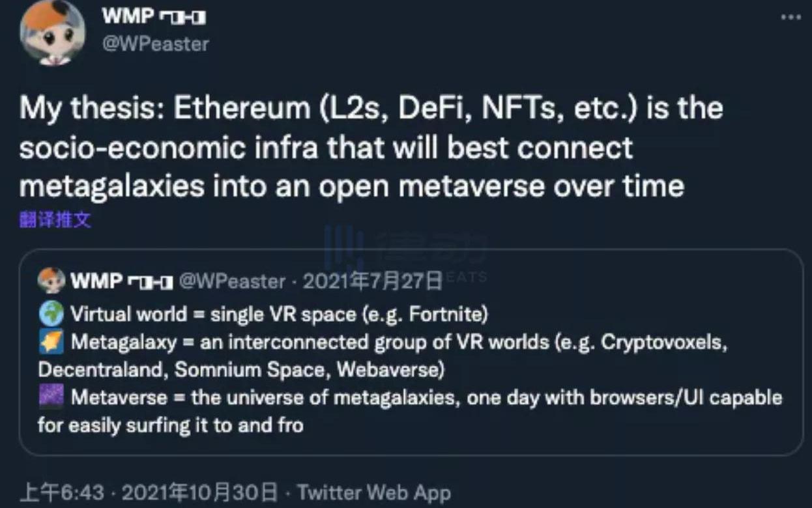This screenshot has width=812, height=508.
Task: Click the Decentraland, Somnium Space, Webaverse line
Action: coord(241,370)
